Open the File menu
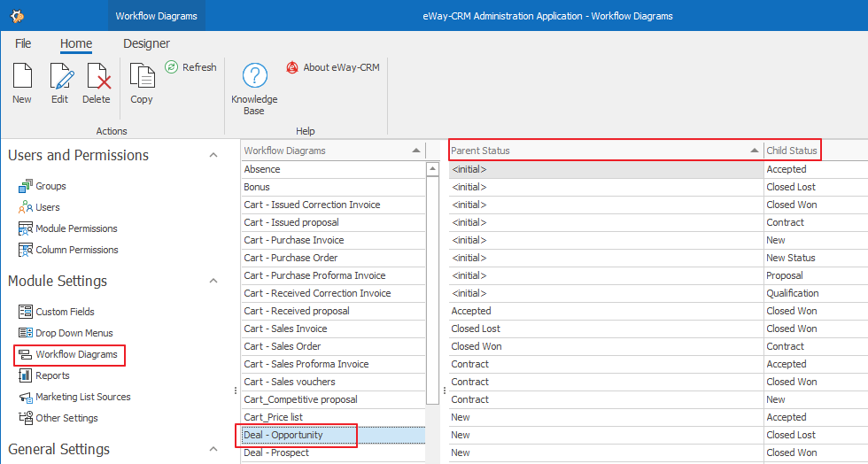The height and width of the screenshot is (464, 868). (x=23, y=43)
